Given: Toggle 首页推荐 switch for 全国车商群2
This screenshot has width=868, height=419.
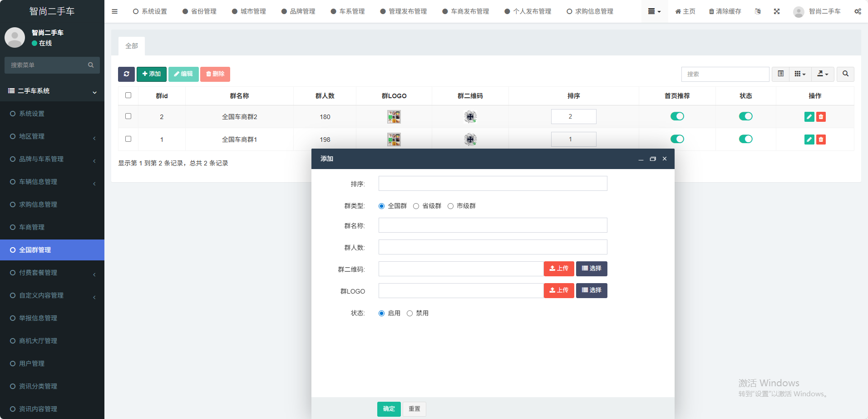Looking at the screenshot, I should point(677,116).
